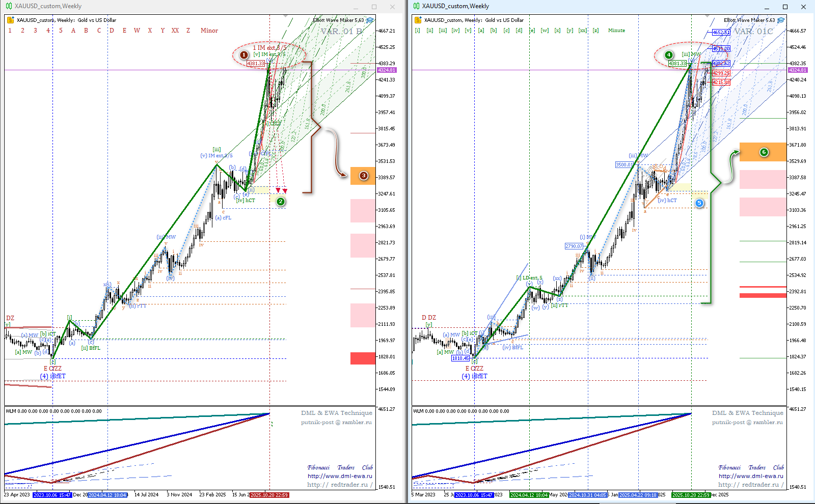Image resolution: width=815 pixels, height=504 pixels.
Task: Select the orange target zone marked 3
Action: (363, 176)
